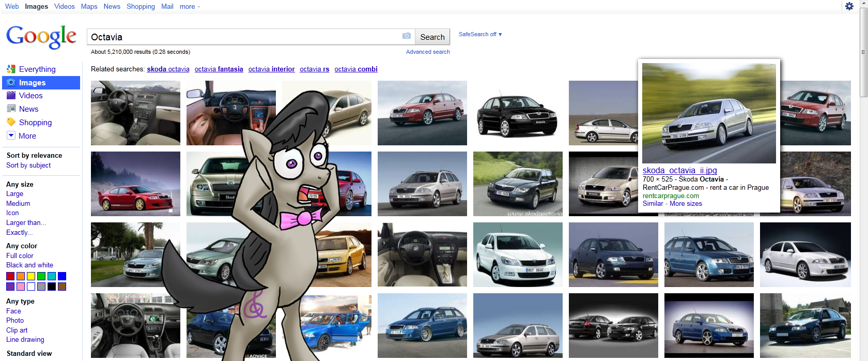Viewport: 868px width, 361px height.
Task: Click the Images camera icon in sidebar
Action: point(11,82)
